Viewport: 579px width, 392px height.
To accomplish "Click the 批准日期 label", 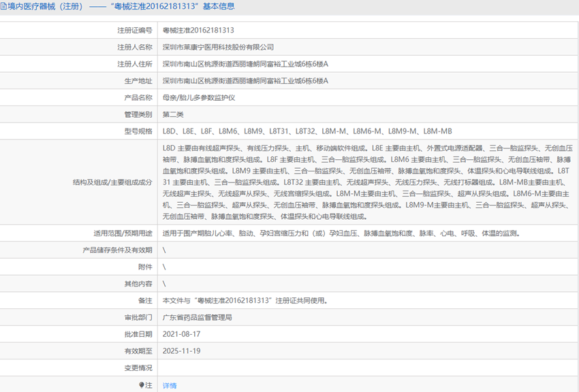I will pos(138,334).
